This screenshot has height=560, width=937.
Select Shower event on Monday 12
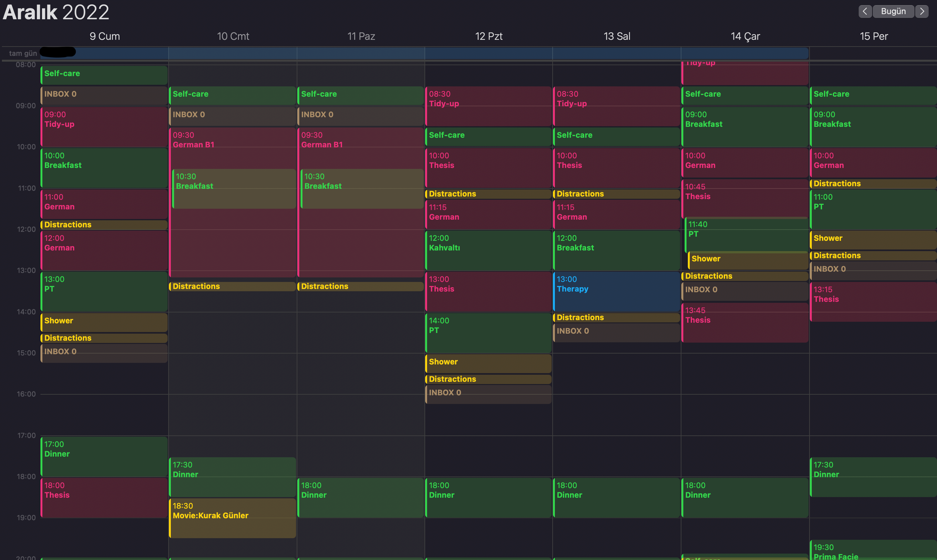[x=489, y=363]
